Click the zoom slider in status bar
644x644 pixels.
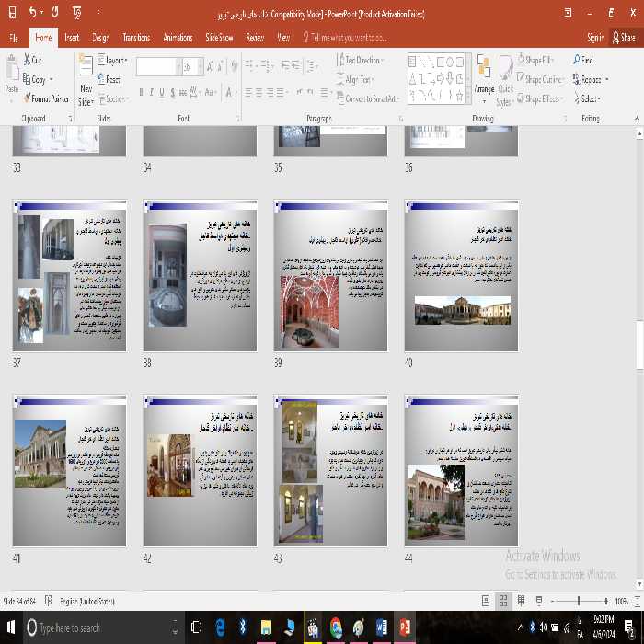click(579, 601)
